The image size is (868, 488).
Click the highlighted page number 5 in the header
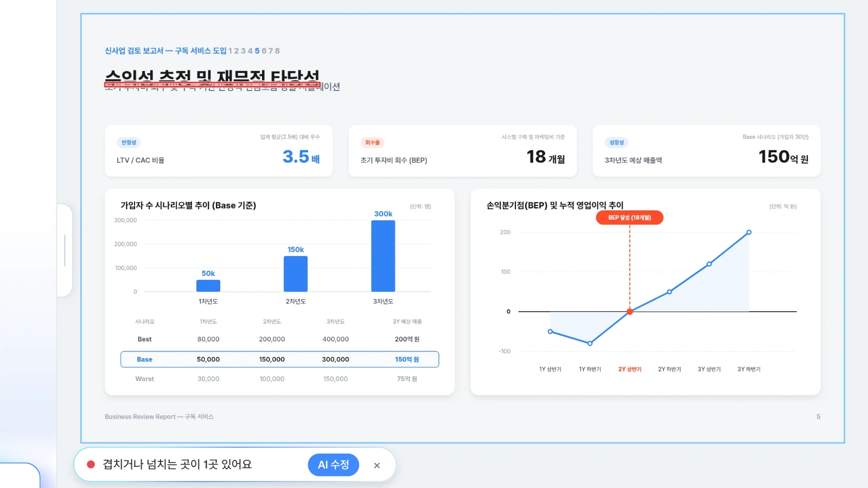tap(257, 51)
